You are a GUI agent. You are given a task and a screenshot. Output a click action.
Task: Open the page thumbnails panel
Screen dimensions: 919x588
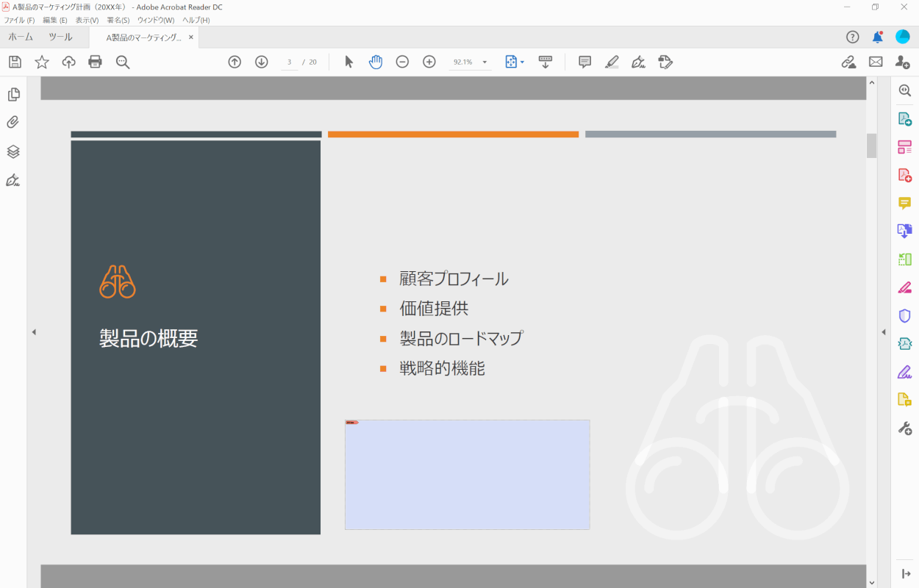(12, 94)
